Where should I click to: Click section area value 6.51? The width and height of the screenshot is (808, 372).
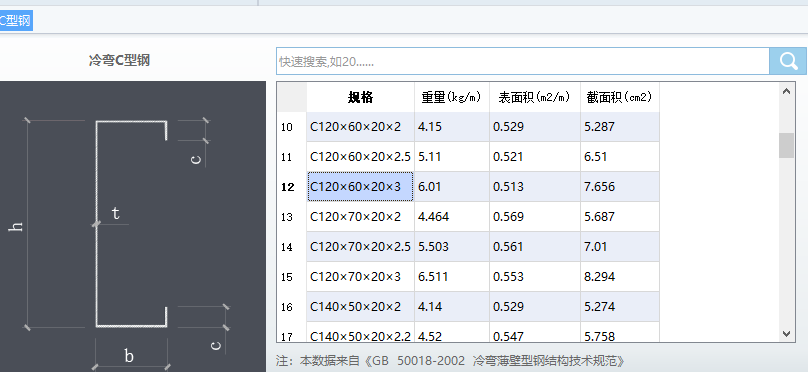coord(620,157)
